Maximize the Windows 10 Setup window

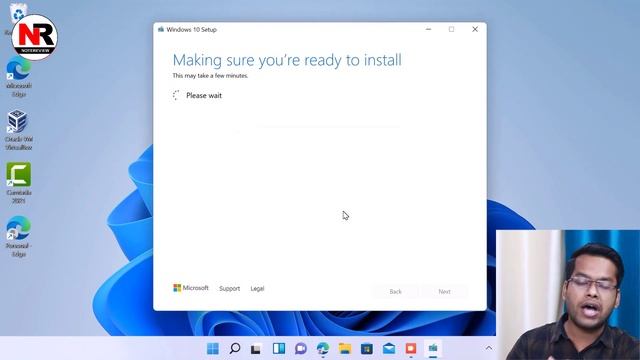451,29
